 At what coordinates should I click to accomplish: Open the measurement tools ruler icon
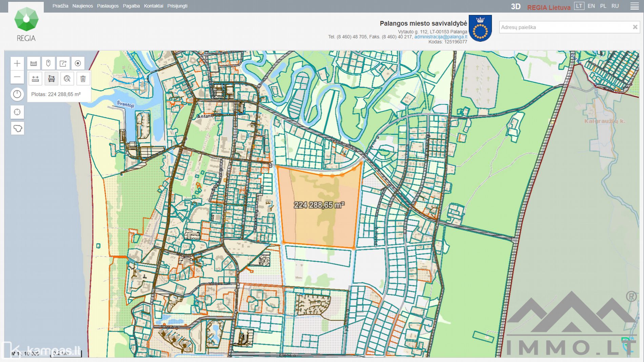(34, 63)
